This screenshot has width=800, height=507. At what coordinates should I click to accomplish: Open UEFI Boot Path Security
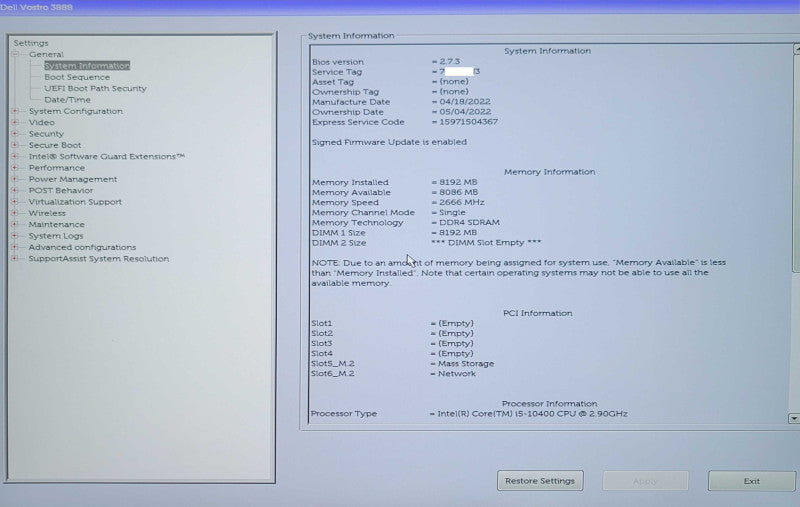tap(95, 88)
